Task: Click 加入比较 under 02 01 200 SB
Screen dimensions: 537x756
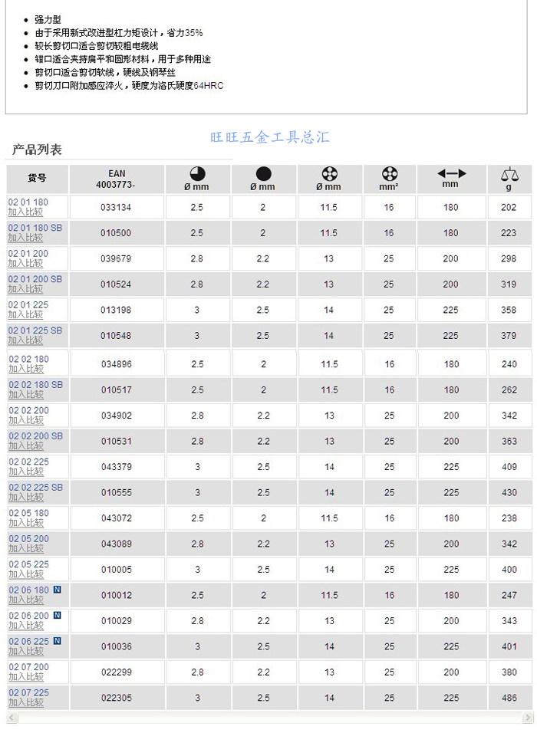Action: [25, 289]
